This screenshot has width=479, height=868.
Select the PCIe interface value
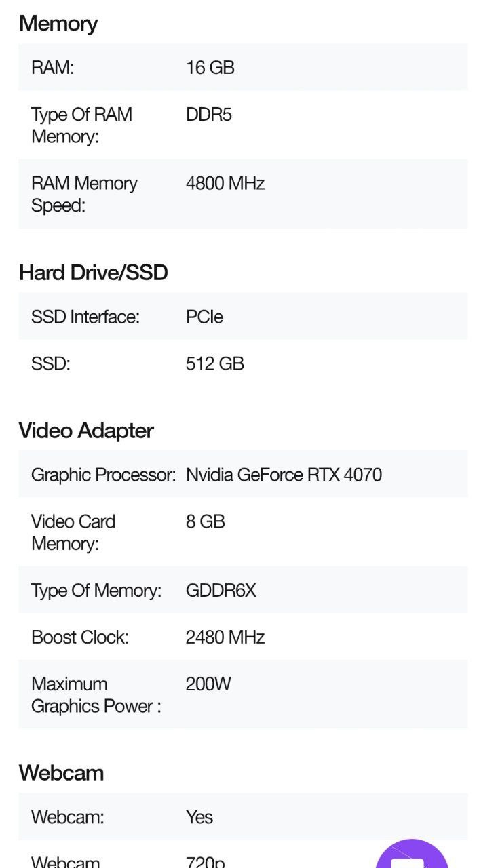[x=204, y=317]
